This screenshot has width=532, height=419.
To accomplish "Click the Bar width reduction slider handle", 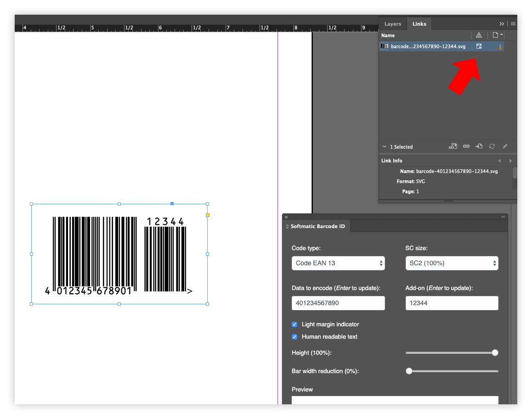I will (x=409, y=371).
